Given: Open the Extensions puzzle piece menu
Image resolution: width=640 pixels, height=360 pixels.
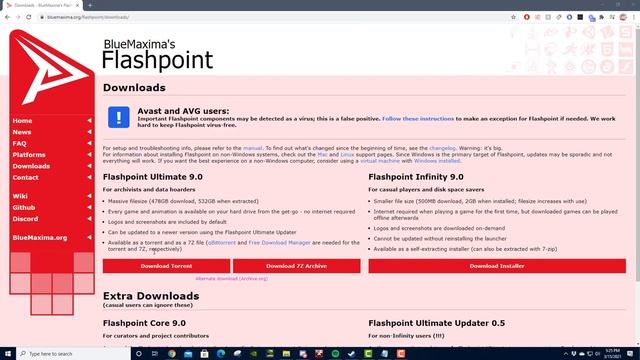Looking at the screenshot, I should [602, 17].
